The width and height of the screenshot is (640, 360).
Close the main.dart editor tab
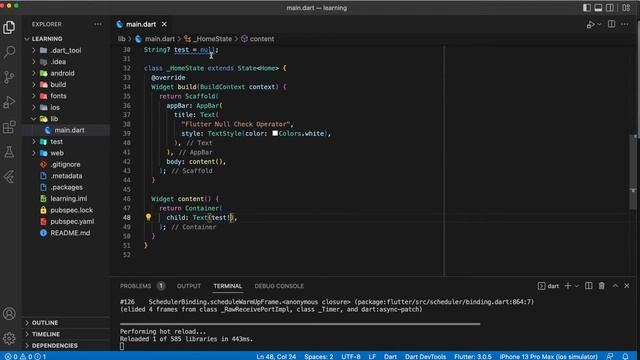(x=164, y=24)
